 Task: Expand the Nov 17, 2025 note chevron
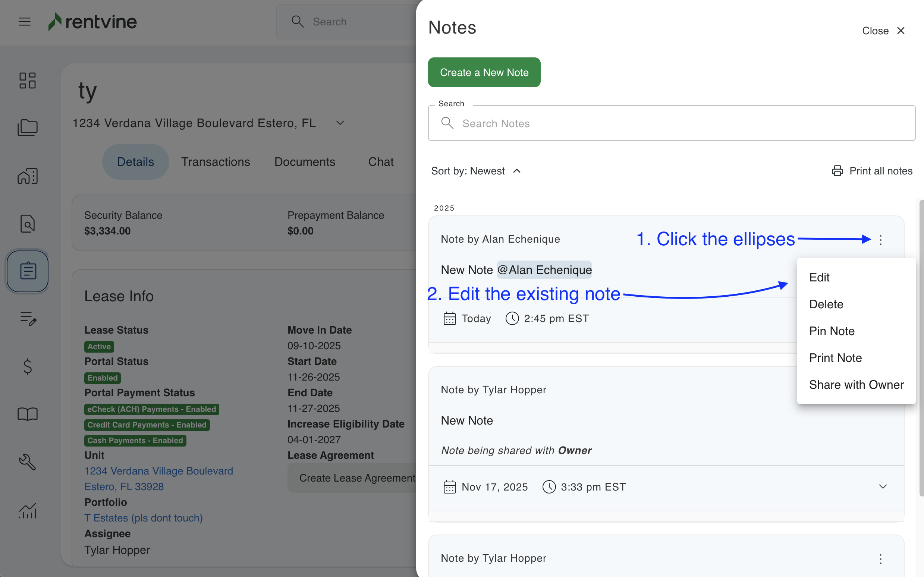point(882,486)
